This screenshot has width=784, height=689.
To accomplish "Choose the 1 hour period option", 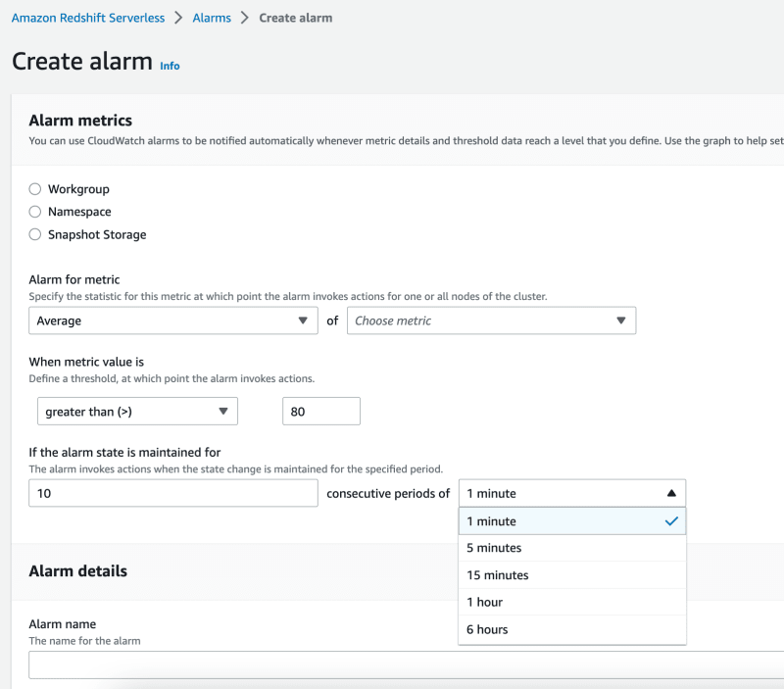I will click(572, 602).
